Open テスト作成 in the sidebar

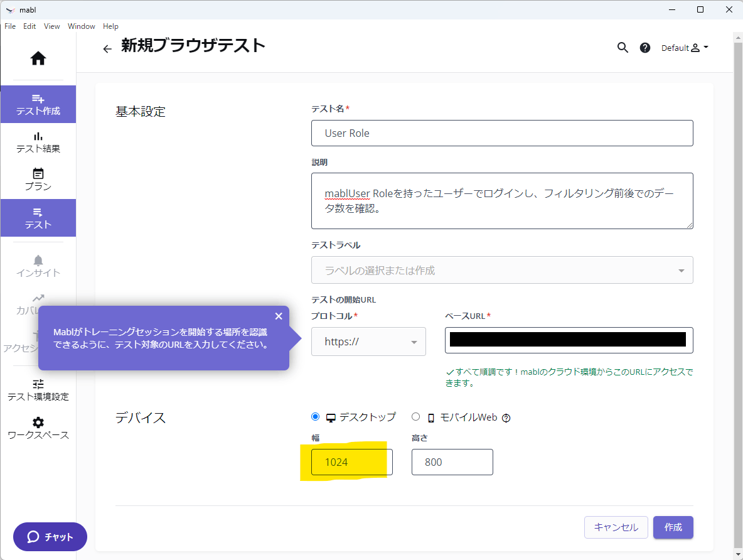pyautogui.click(x=38, y=104)
